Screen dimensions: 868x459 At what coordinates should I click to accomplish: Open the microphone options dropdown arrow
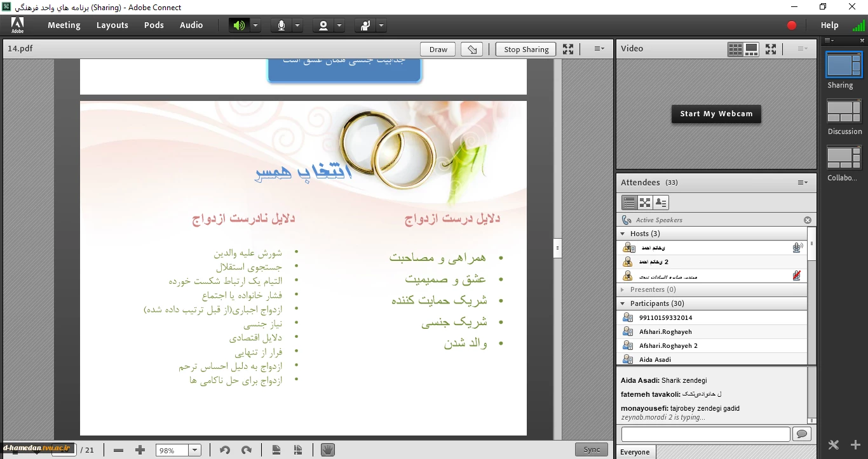(x=297, y=25)
